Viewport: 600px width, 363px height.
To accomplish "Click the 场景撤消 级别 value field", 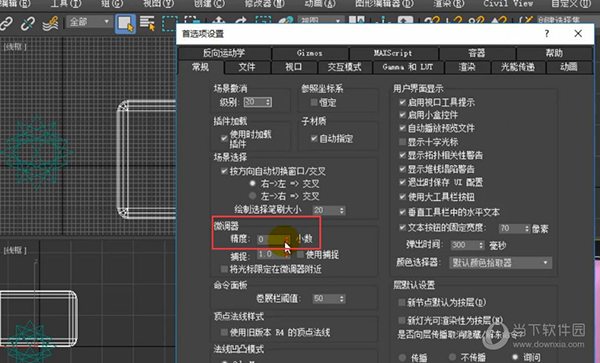I will (254, 102).
